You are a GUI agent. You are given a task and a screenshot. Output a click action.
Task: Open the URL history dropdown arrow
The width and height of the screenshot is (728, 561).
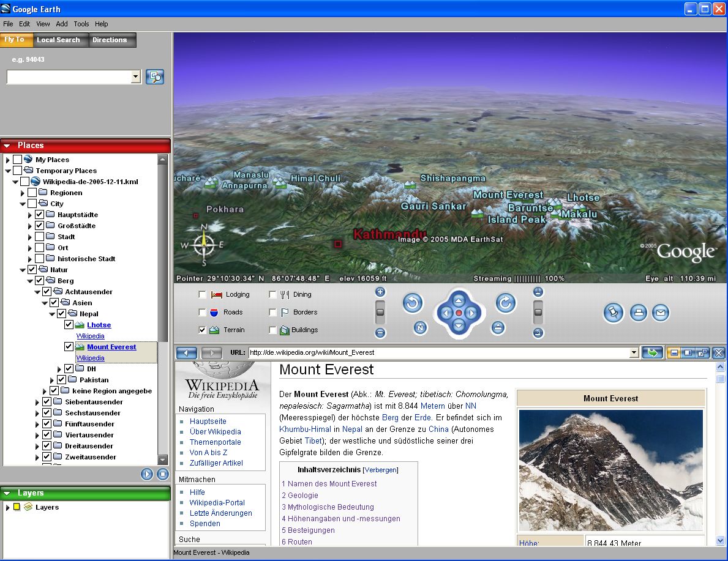click(x=634, y=352)
